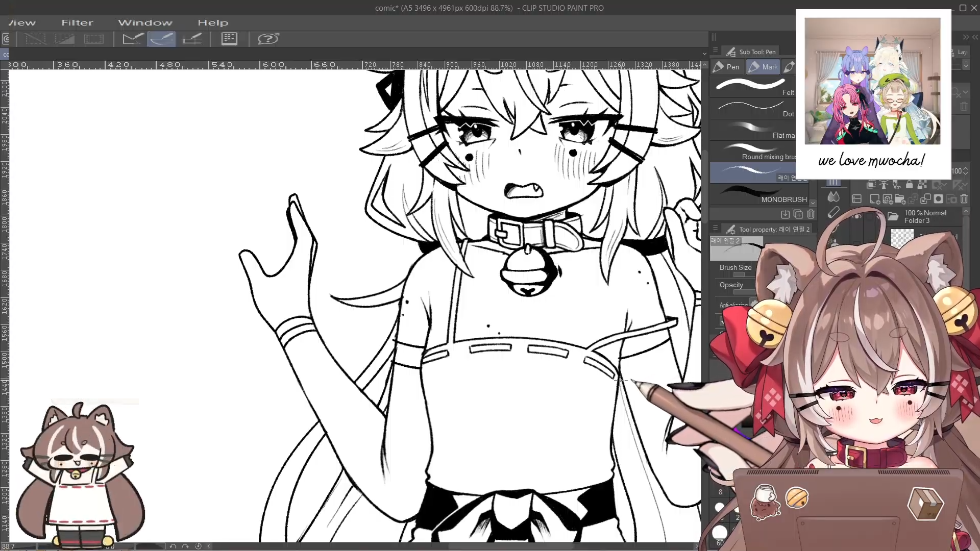Toggle Snap to Ruler in command bar

tap(133, 39)
